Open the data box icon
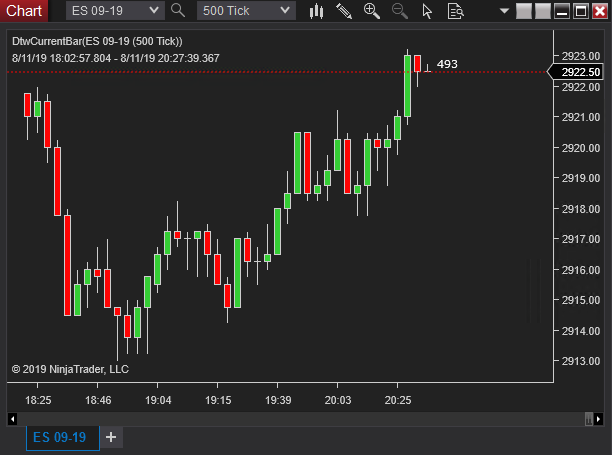The height and width of the screenshot is (455, 612). pyautogui.click(x=455, y=11)
